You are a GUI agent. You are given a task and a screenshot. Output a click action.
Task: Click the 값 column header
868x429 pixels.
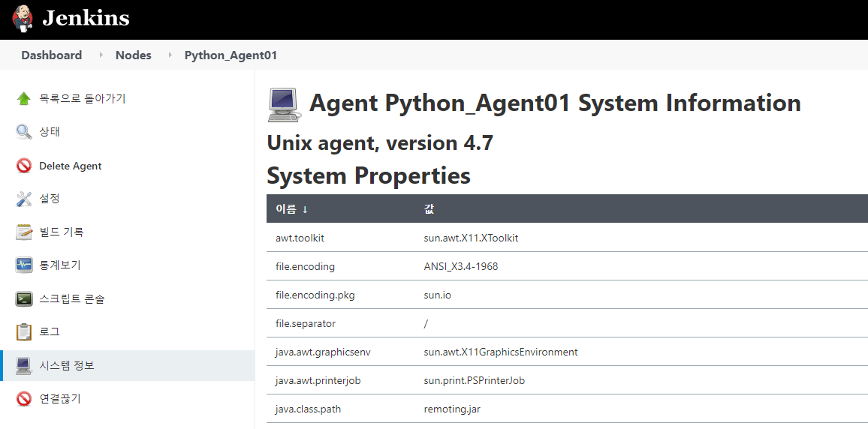click(429, 209)
